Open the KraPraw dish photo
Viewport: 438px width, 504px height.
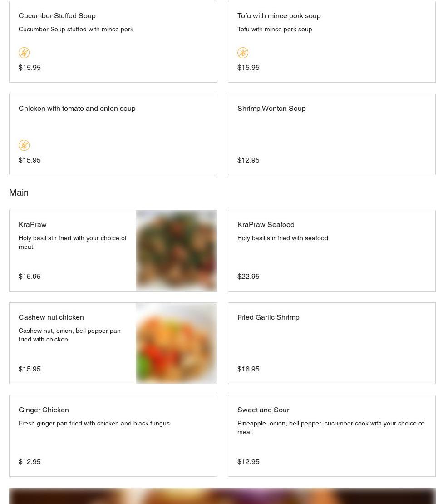click(176, 251)
